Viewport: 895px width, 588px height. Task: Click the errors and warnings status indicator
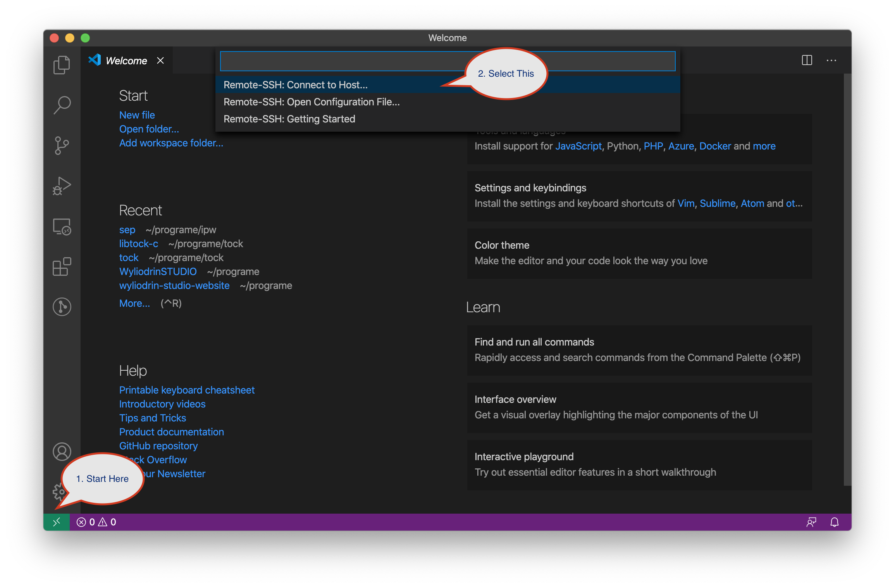(96, 522)
